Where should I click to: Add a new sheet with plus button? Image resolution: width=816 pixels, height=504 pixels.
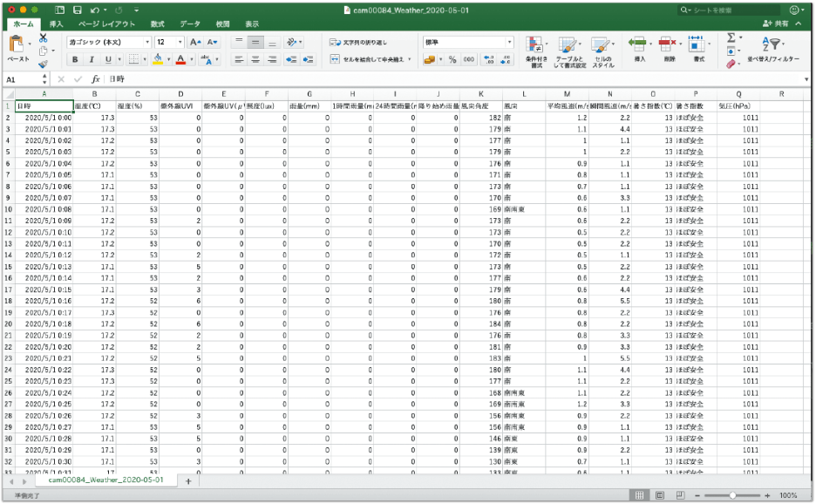tap(188, 481)
